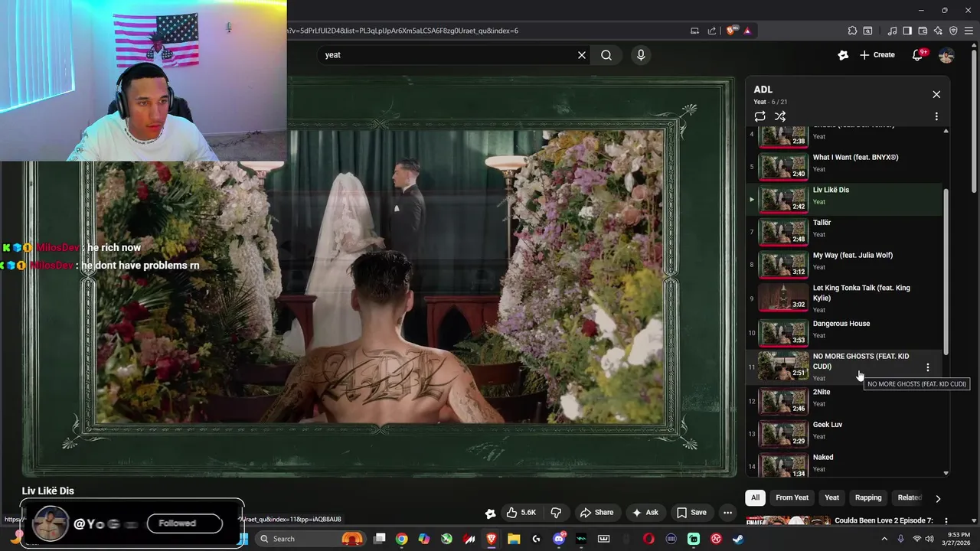
Task: Open volume control in system tray
Action: [x=929, y=539]
